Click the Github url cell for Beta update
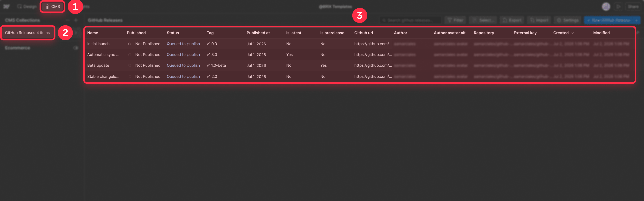 coord(373,66)
